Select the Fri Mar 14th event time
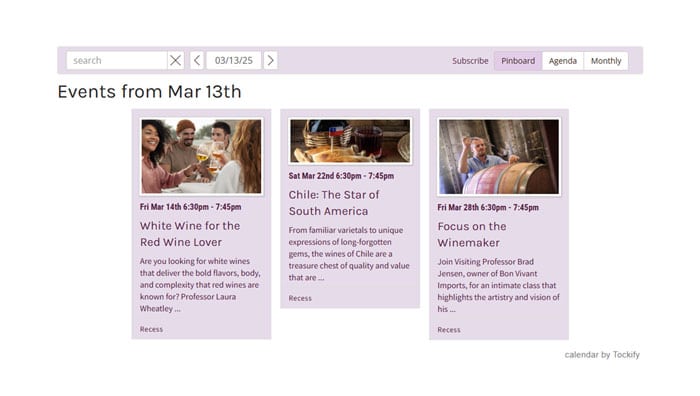The width and height of the screenshot is (700, 396). (191, 207)
